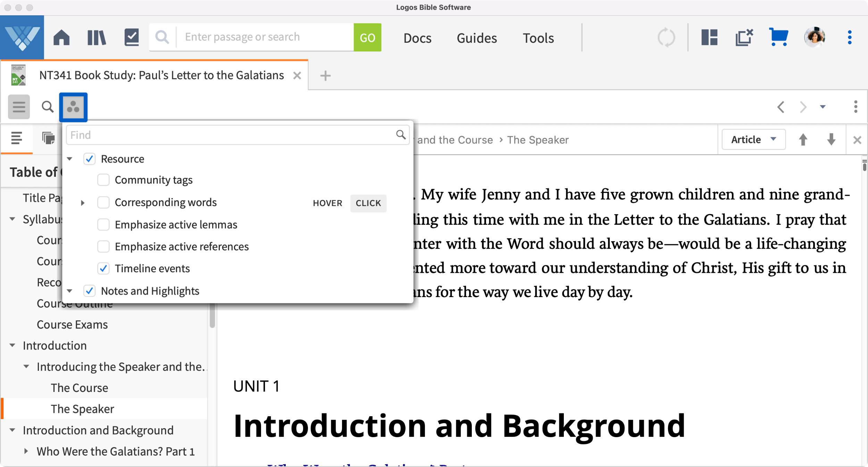The height and width of the screenshot is (467, 868).
Task: Click the resource cover thumbnail on tab
Action: pos(18,75)
